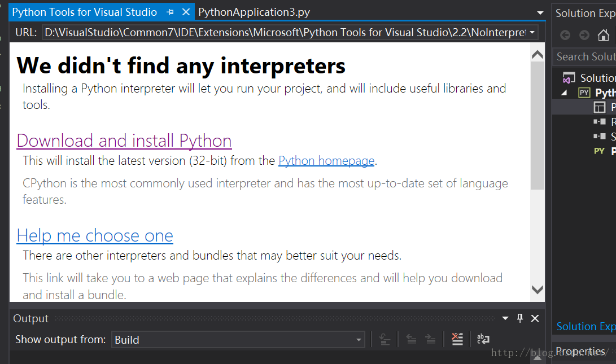616x364 pixels.
Task: Follow the Python homepage link
Action: (326, 161)
